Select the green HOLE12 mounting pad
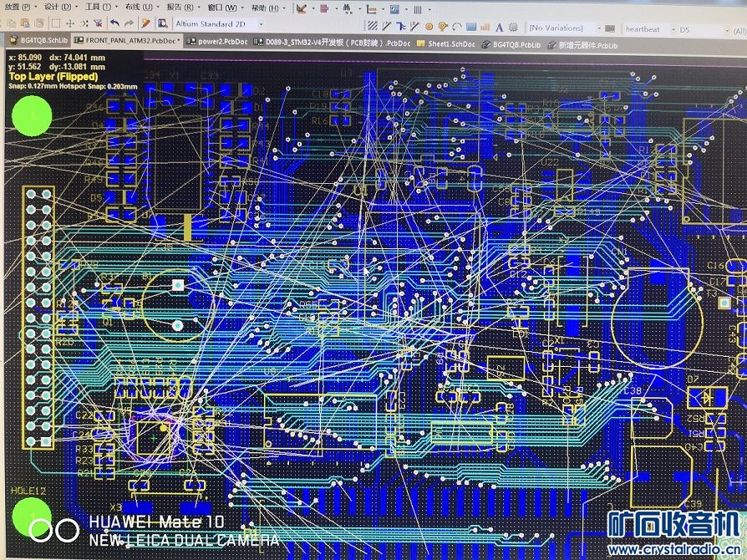 tap(32, 517)
